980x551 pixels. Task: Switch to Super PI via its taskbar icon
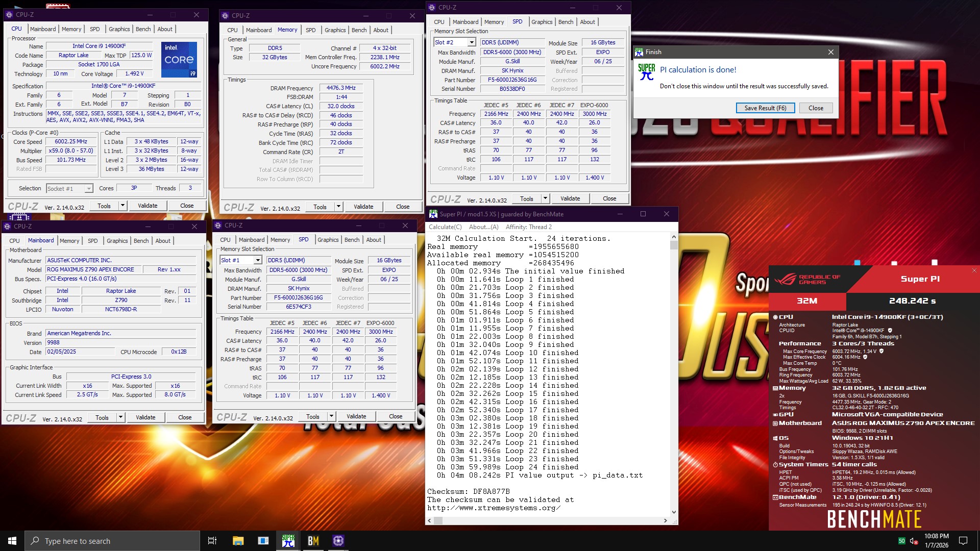coord(288,541)
